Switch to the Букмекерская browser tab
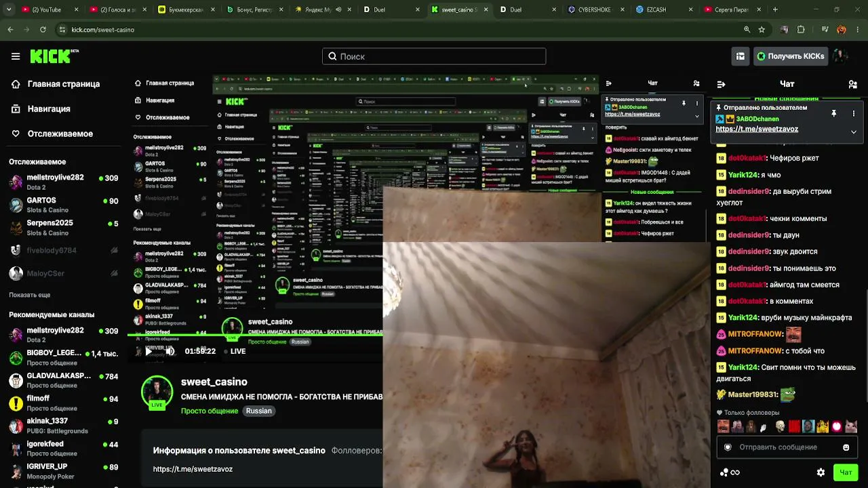Image resolution: width=868 pixels, height=488 pixels. tap(185, 9)
